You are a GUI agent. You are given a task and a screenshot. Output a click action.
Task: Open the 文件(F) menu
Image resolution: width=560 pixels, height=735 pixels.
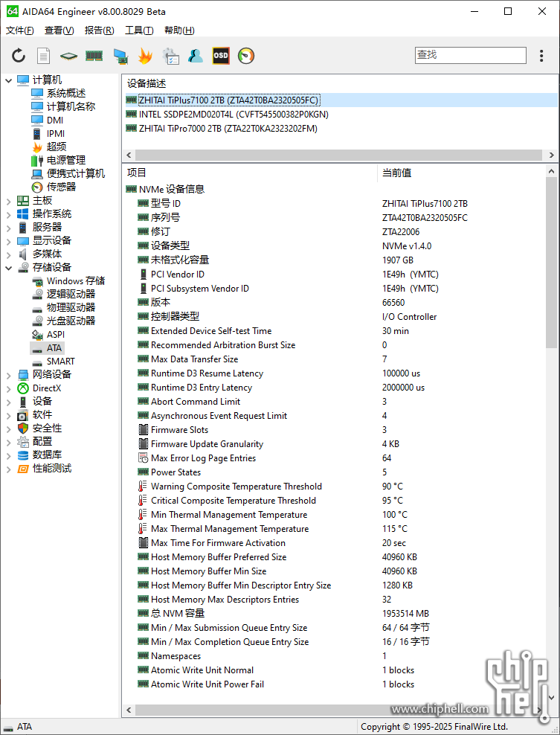point(20,31)
